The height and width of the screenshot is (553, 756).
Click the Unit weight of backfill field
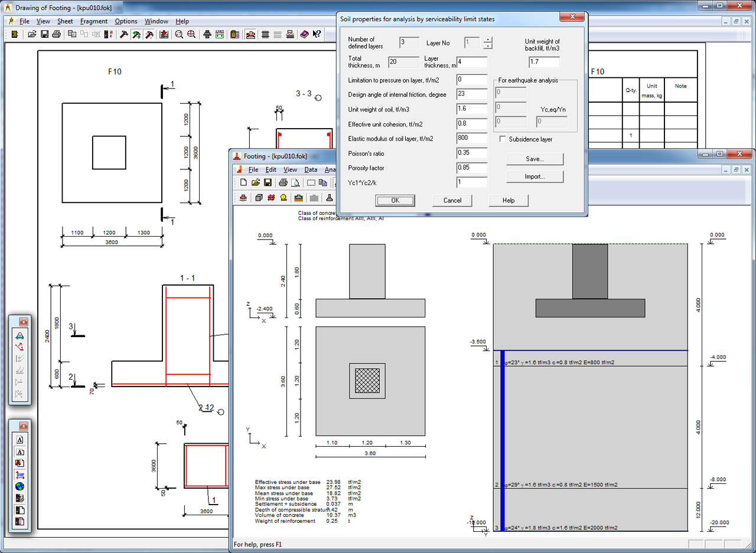(544, 62)
